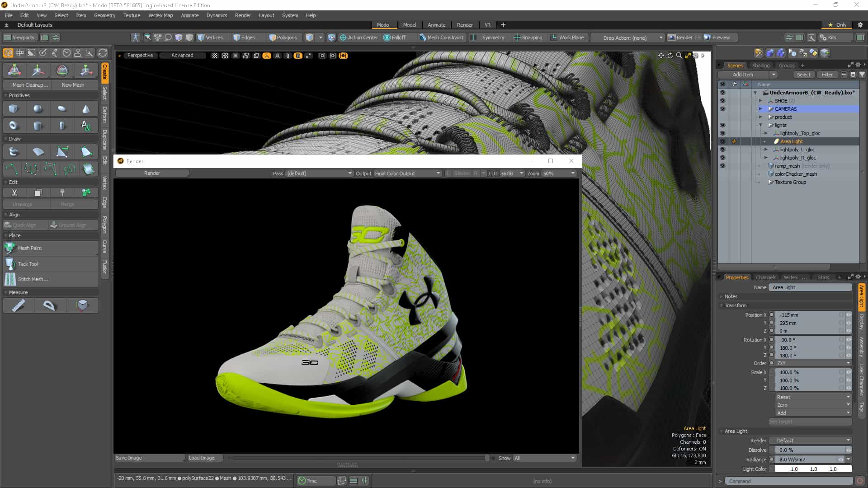Click the Command input field
Image resolution: width=868 pixels, height=488 pixels.
[x=788, y=481]
